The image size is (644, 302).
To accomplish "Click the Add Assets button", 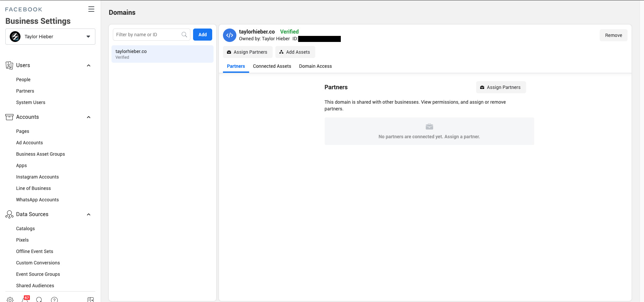I will coord(295,52).
